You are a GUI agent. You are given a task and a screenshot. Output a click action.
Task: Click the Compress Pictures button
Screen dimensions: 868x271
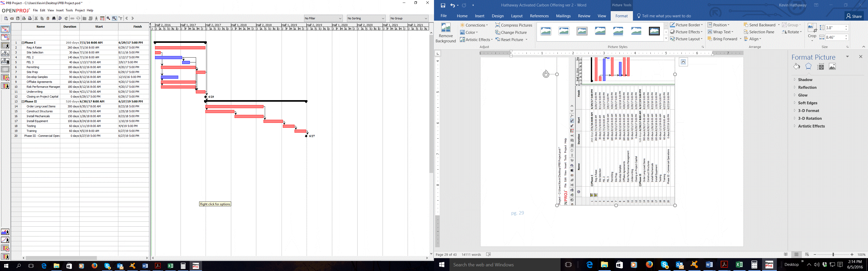(514, 25)
